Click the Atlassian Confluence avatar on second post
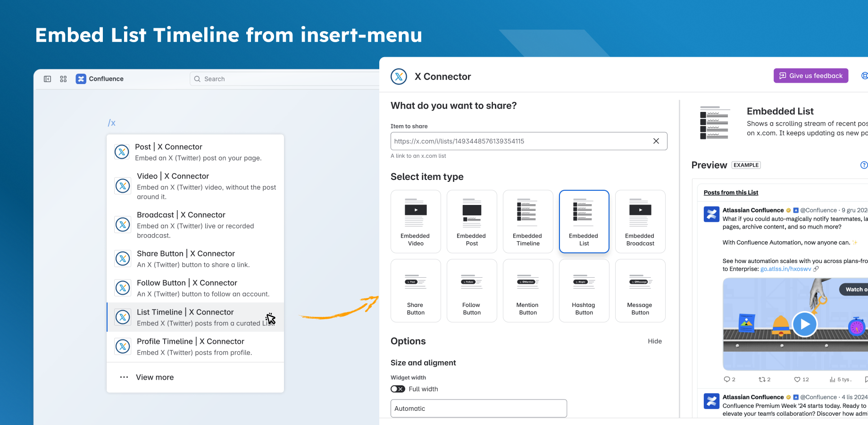This screenshot has width=868, height=425. pos(711,401)
